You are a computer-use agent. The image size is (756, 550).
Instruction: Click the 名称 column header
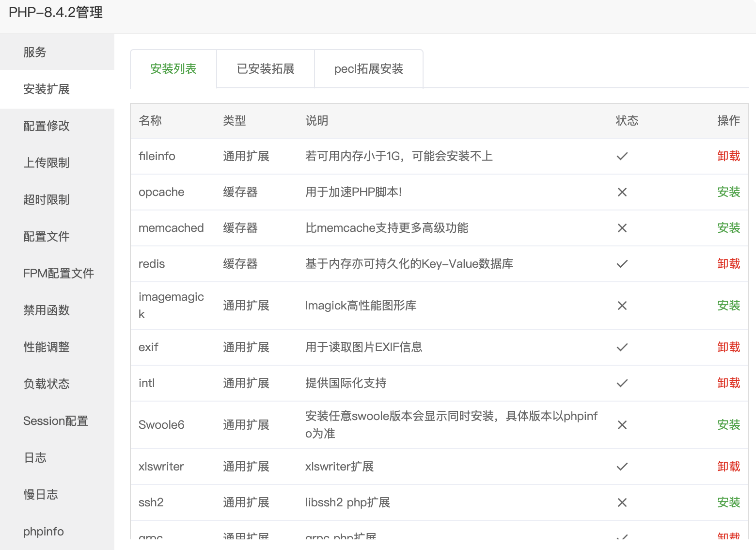tap(150, 121)
